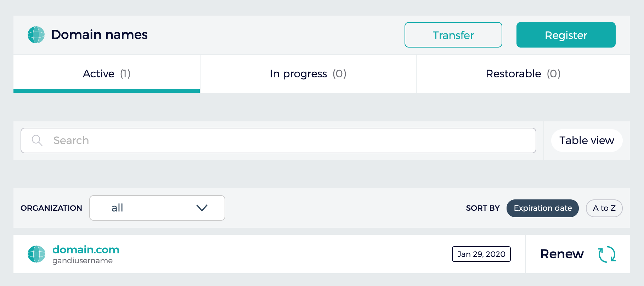The image size is (644, 286).
Task: Click the globe icon beside Domain names heading
Action: [36, 35]
